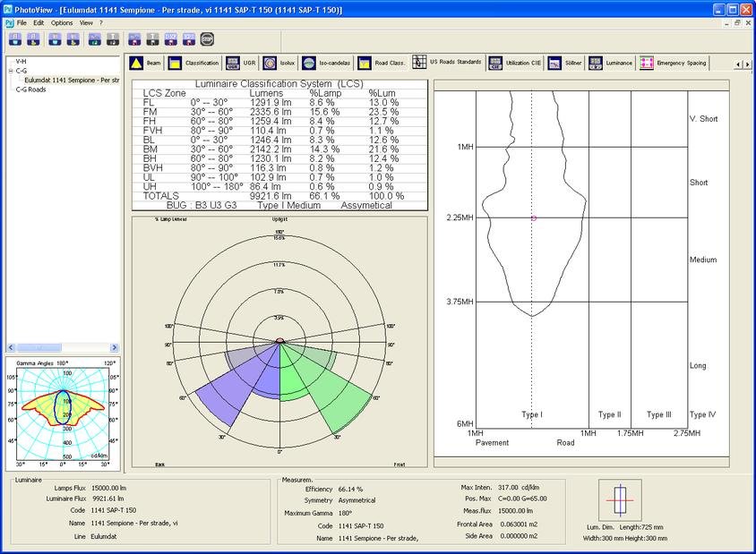The width and height of the screenshot is (756, 554).
Task: Select the Emergency Spacing icon
Action: click(x=647, y=63)
